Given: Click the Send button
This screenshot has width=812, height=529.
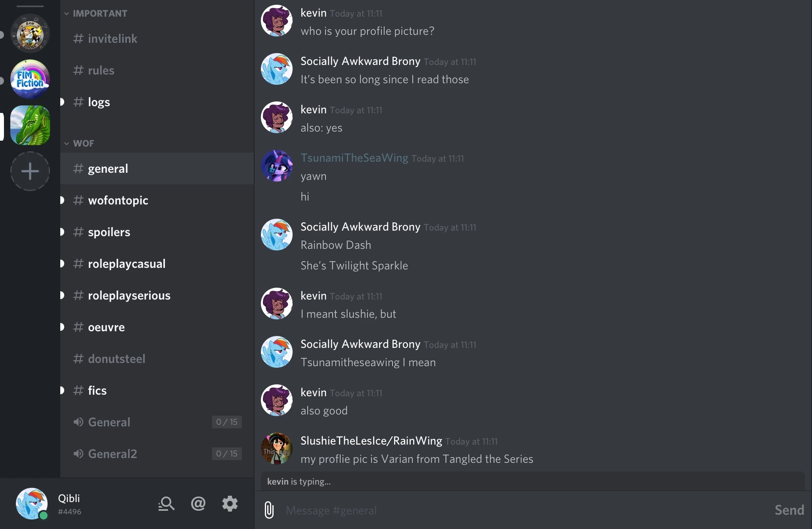Looking at the screenshot, I should tap(789, 510).
